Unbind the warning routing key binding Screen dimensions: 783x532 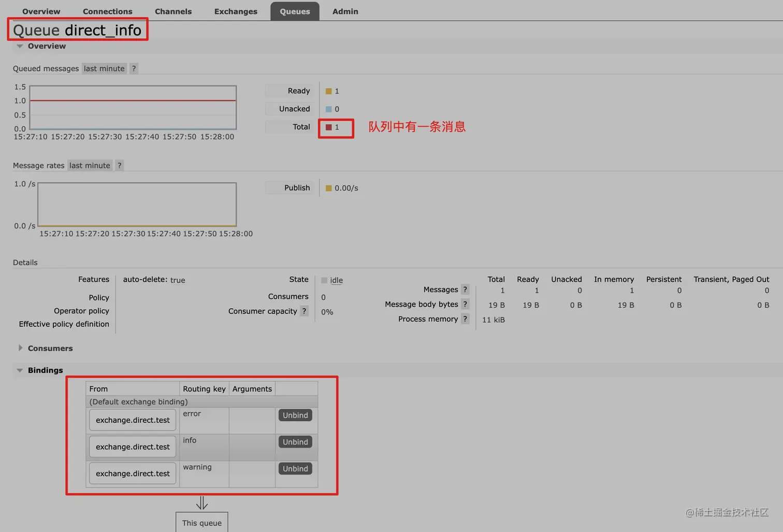click(295, 469)
